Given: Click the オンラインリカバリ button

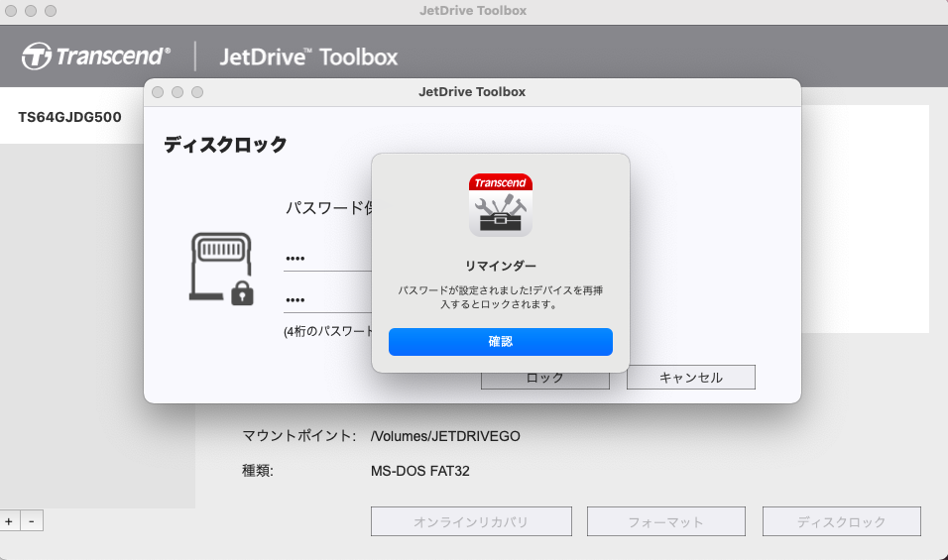Looking at the screenshot, I should [471, 522].
